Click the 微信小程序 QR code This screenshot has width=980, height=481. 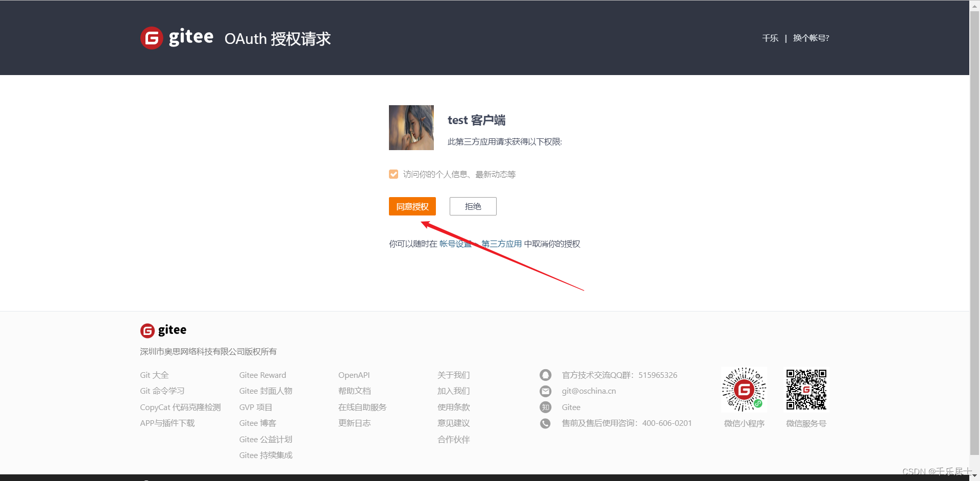(743, 389)
